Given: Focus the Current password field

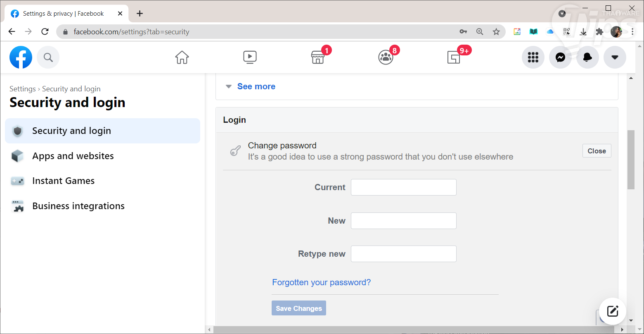Looking at the screenshot, I should 403,187.
